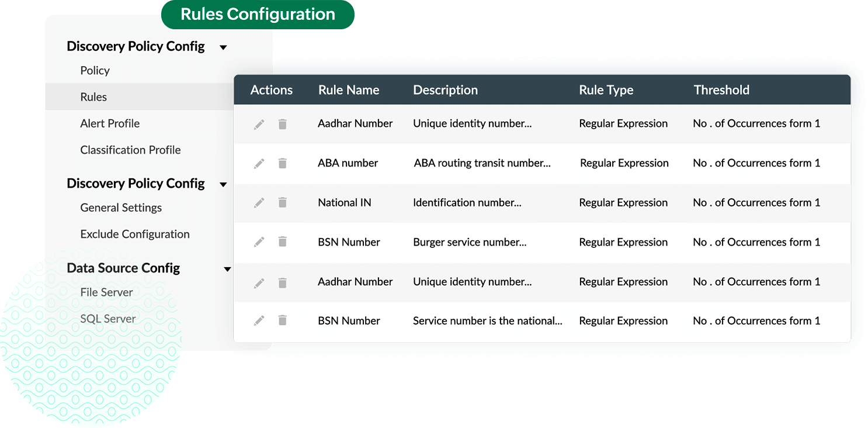
Task: Edit the ABA number rule
Action: click(259, 164)
